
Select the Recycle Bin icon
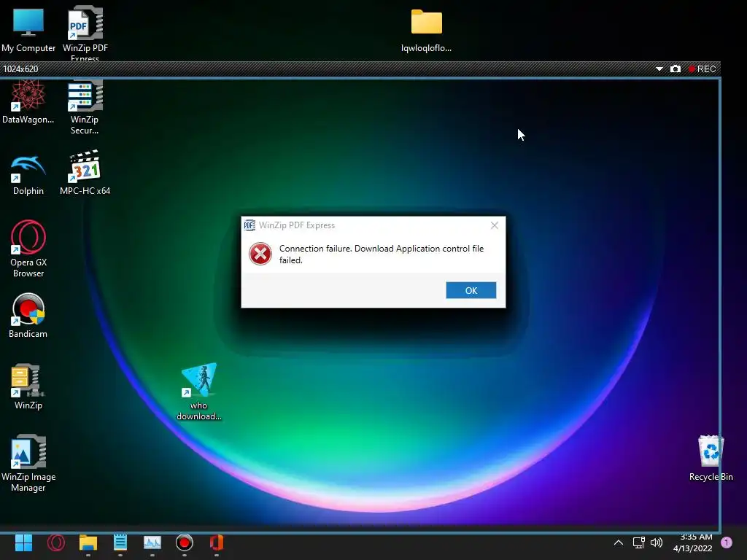coord(711,458)
